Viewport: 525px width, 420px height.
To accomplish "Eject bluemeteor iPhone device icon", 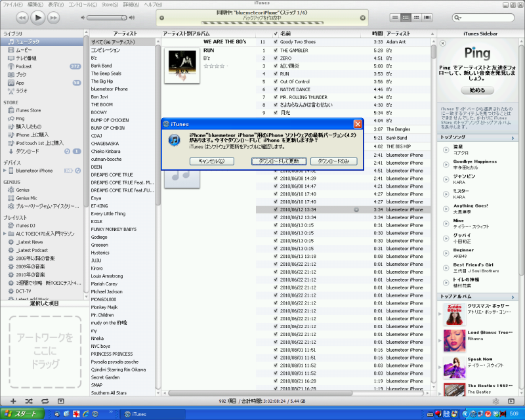I will [x=77, y=171].
